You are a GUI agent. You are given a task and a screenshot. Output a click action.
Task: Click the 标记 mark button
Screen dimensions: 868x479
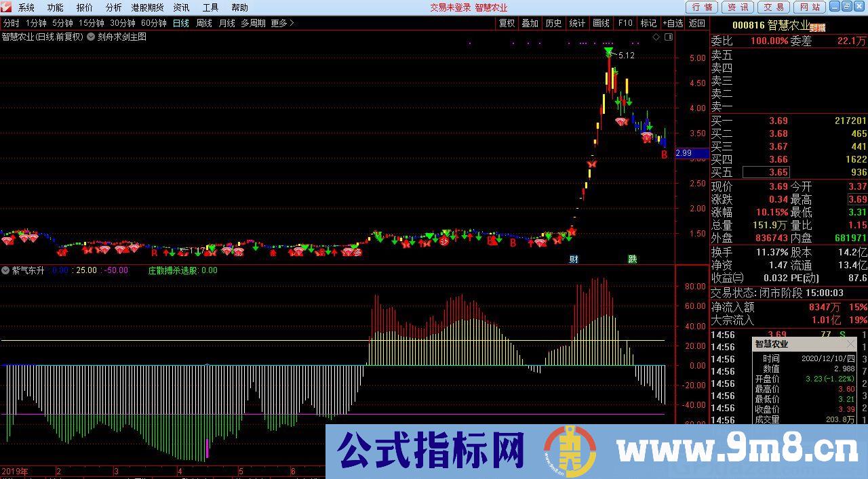648,23
